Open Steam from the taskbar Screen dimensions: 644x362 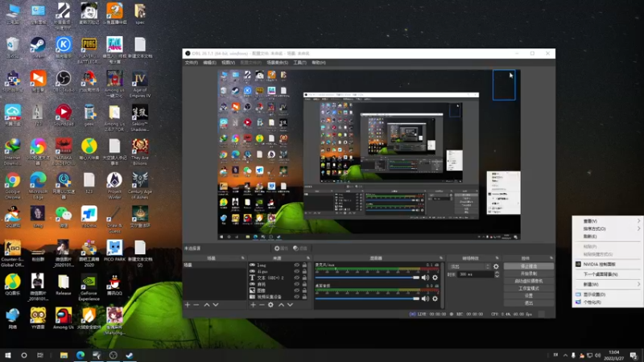click(130, 356)
